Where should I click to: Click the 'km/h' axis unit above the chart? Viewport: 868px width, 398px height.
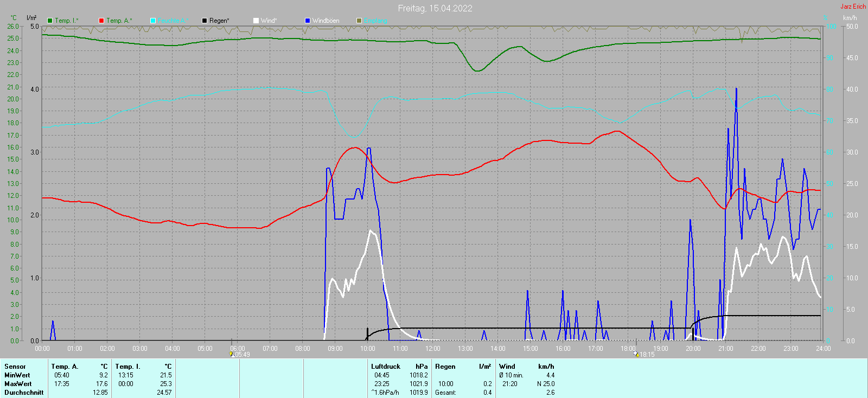tap(850, 18)
